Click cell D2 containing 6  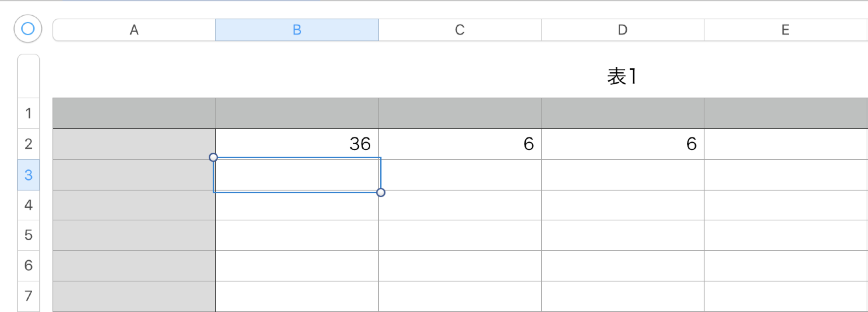[622, 144]
